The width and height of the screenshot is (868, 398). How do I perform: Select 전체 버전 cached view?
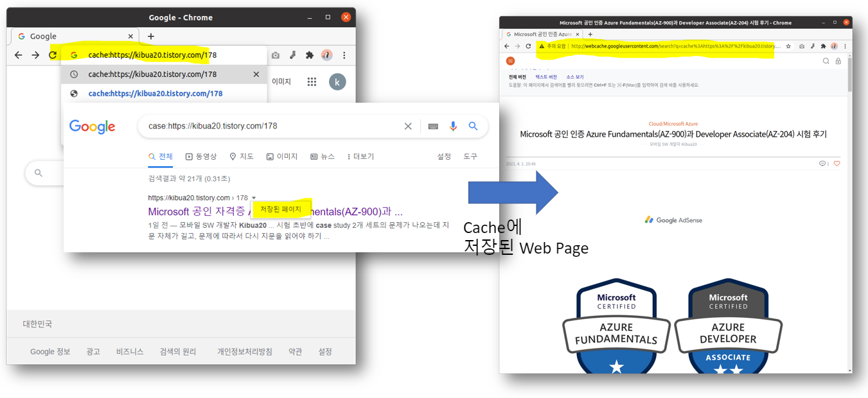[517, 77]
